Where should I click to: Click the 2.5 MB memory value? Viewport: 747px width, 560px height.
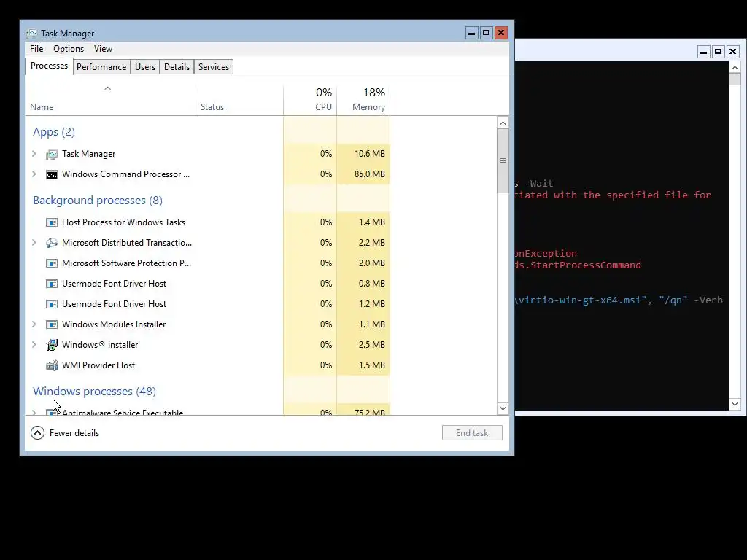coord(371,345)
